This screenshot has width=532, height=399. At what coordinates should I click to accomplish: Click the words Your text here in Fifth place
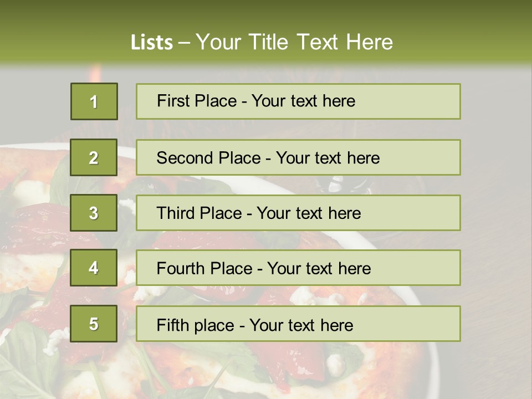pyautogui.click(x=301, y=325)
